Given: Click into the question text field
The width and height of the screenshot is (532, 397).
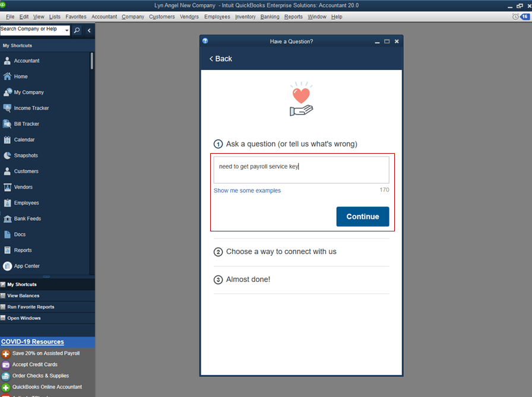Looking at the screenshot, I should click(301, 170).
